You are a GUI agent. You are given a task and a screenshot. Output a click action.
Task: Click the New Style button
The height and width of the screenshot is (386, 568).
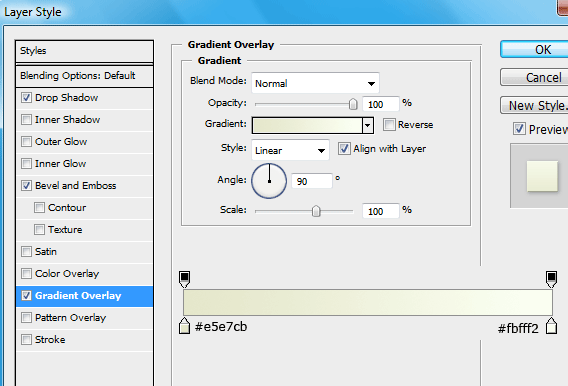[534, 105]
